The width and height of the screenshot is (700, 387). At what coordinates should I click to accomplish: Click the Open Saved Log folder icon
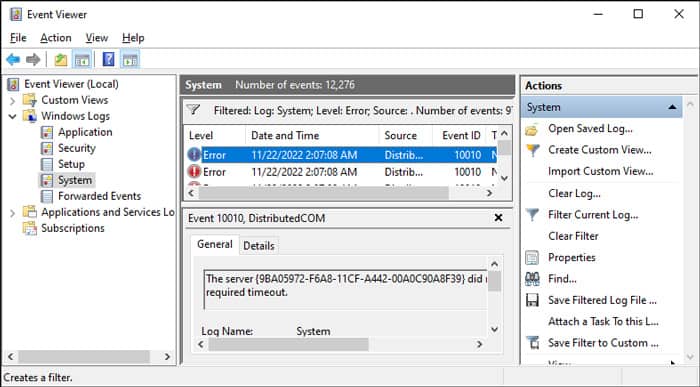(532, 129)
